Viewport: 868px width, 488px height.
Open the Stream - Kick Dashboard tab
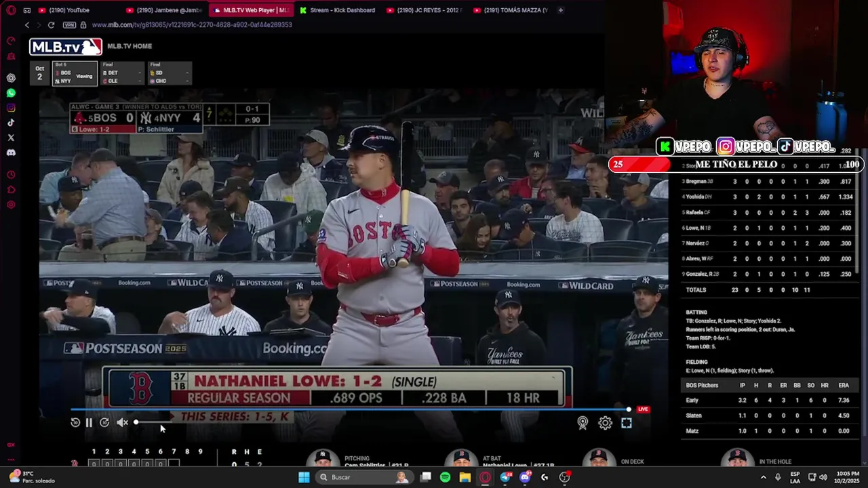pyautogui.click(x=338, y=10)
